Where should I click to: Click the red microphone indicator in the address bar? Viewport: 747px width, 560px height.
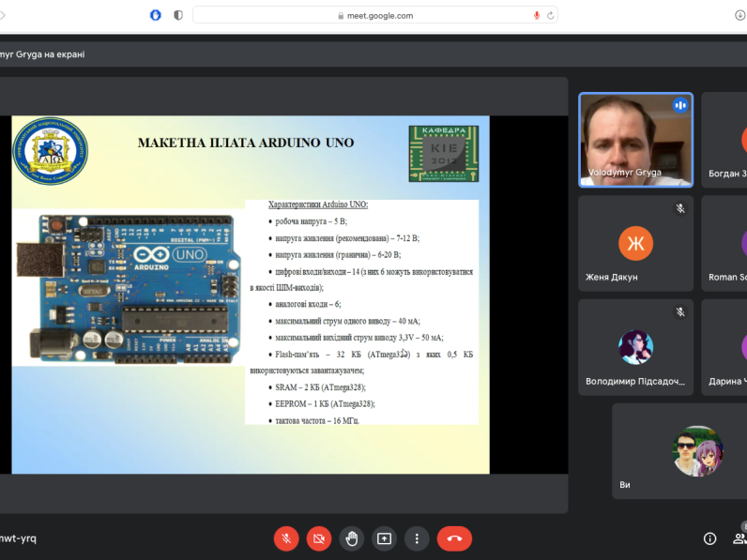(x=537, y=15)
